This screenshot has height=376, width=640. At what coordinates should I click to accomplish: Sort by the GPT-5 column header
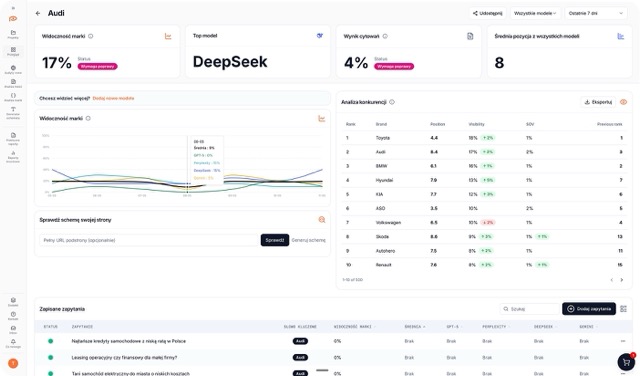click(x=454, y=327)
